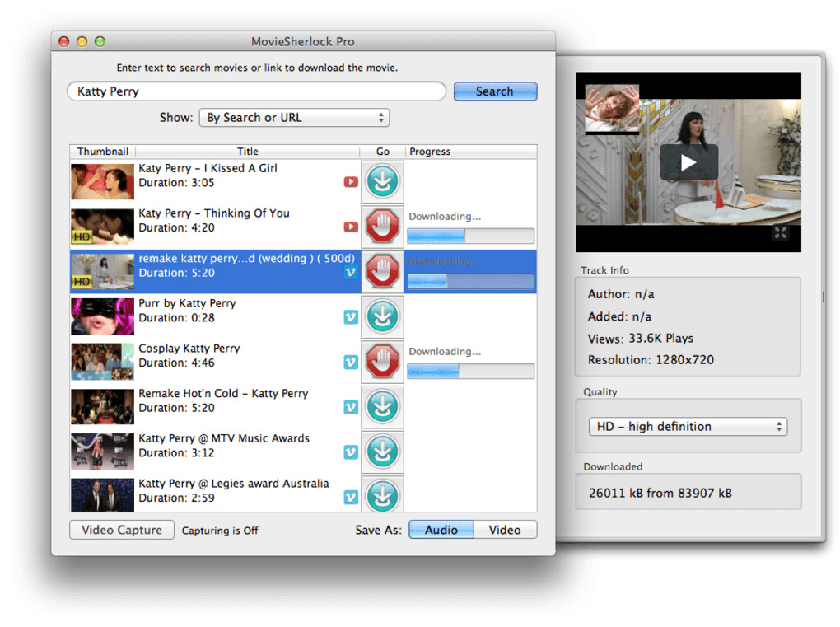Viewport: 840px width, 627px height.
Task: Open the Show 'By Search or URL' dropdown
Action: click(x=294, y=117)
